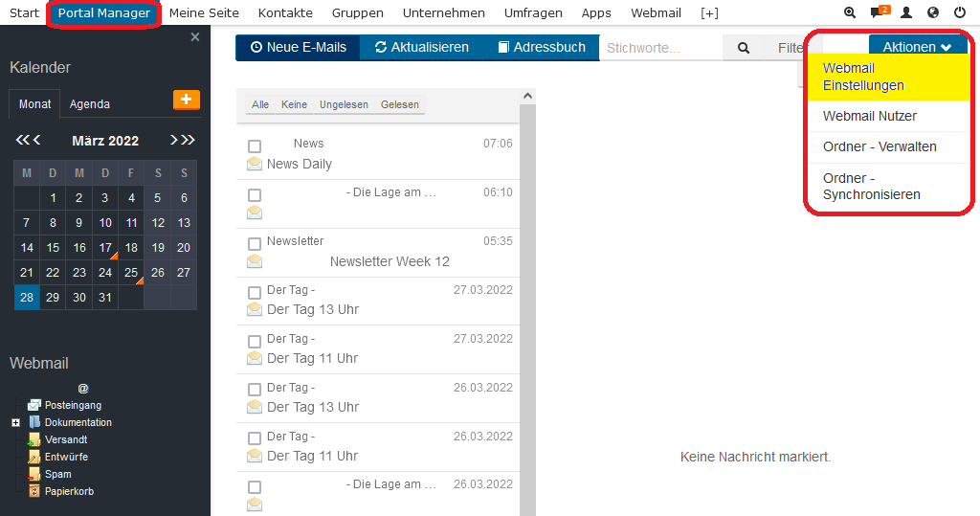Filter list by Ungelesen
This screenshot has width=980, height=516.
[x=344, y=104]
